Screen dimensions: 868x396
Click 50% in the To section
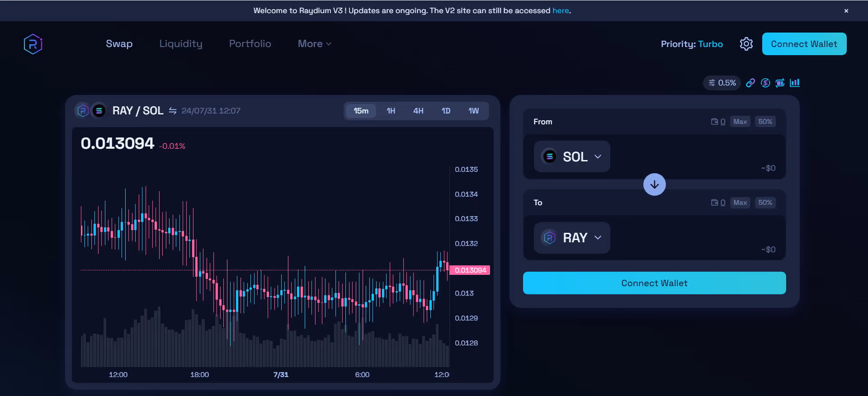coord(765,203)
